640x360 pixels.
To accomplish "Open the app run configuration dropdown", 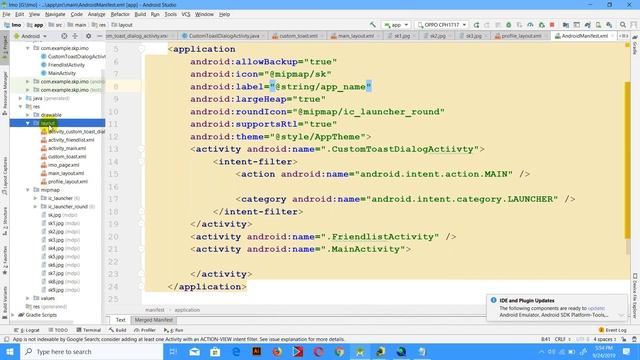I will (396, 25).
